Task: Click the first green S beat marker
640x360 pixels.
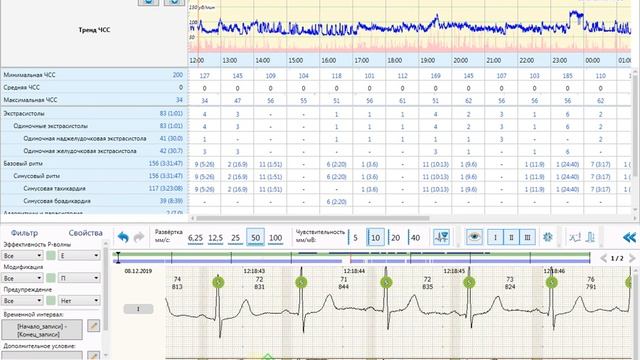Action: 218,282
